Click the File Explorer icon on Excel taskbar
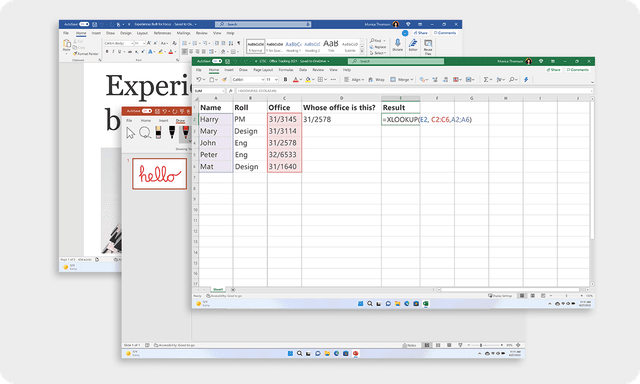The height and width of the screenshot is (384, 640). click(397, 304)
